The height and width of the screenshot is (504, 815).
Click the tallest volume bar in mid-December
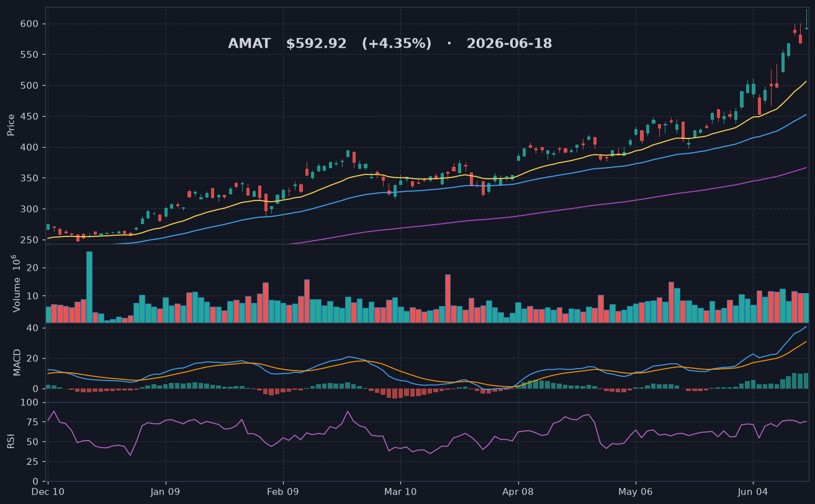click(89, 287)
